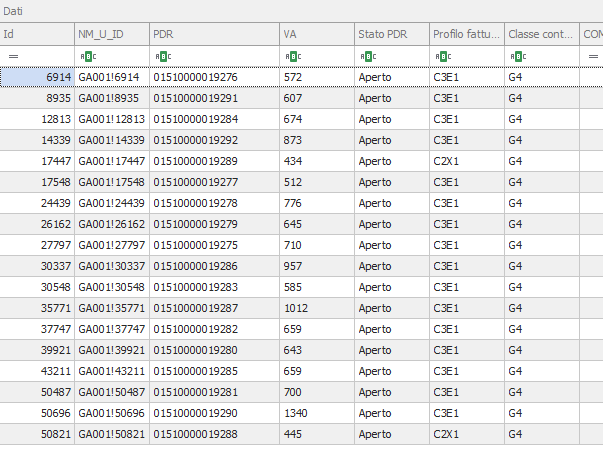Screen dimensions: 603x455
Task: Select Classe cell G4 in row 12813
Action: click(542, 119)
